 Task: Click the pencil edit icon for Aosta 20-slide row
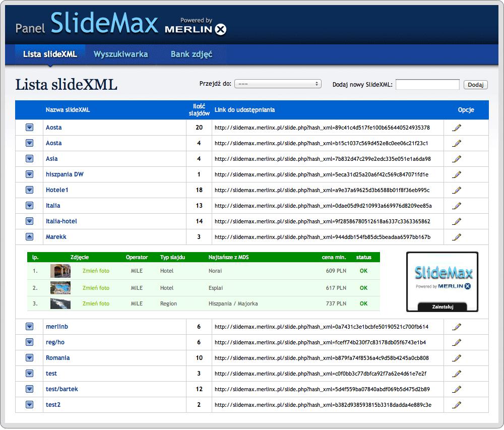[x=457, y=128]
